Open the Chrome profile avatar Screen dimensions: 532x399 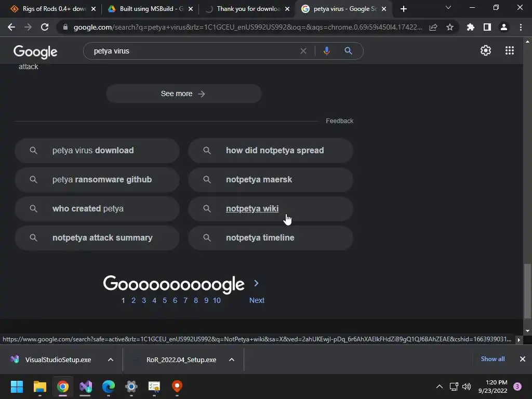[x=504, y=27]
